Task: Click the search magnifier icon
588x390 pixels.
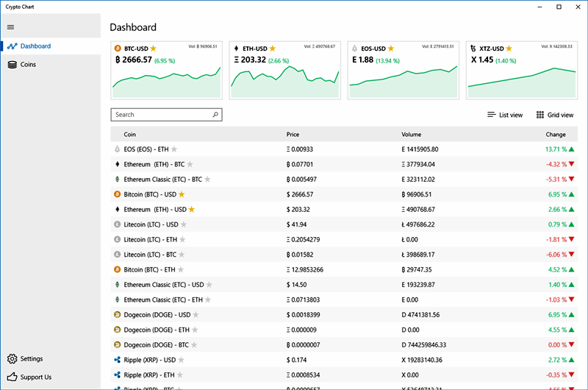Action: 215,115
